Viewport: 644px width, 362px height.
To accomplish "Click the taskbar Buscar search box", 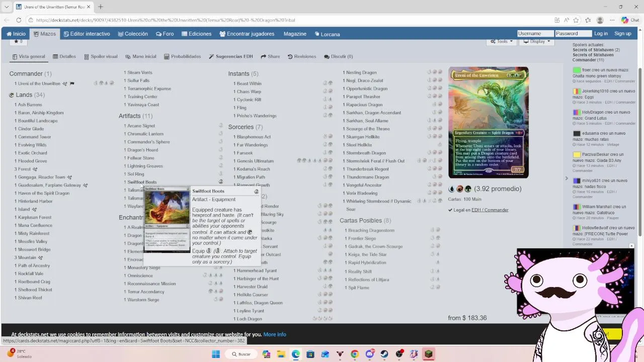I will (x=240, y=354).
